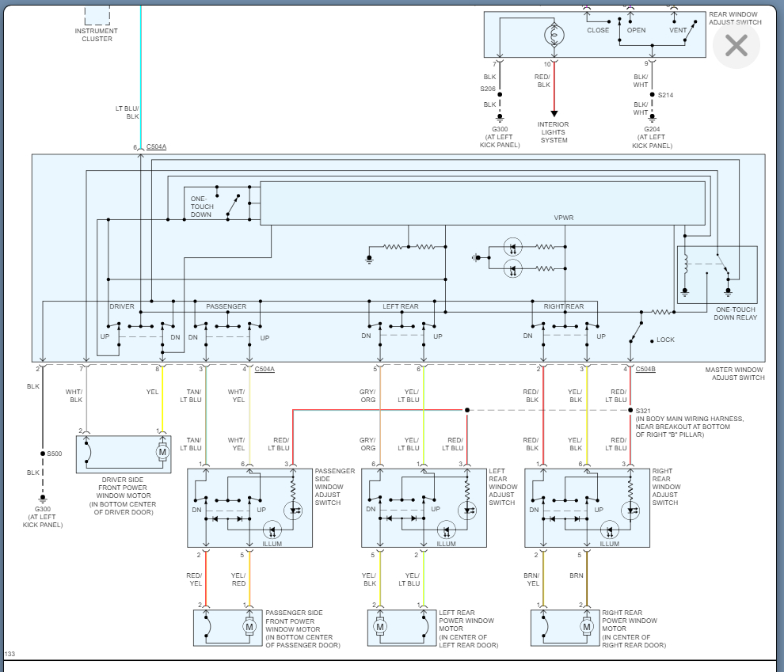Select the 'INTERIOR LIGHTS SYSTEM' text
The height and width of the screenshot is (672, 784).
(554, 132)
